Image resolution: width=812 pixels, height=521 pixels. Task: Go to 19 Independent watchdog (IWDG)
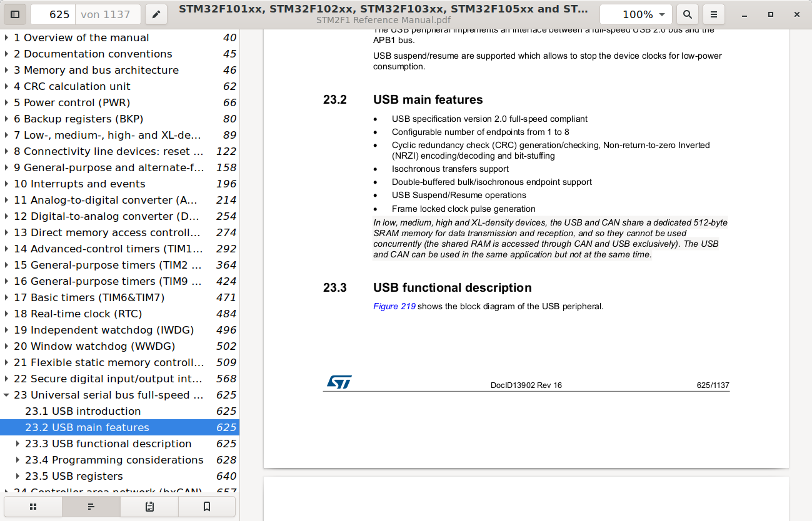[x=119, y=330]
